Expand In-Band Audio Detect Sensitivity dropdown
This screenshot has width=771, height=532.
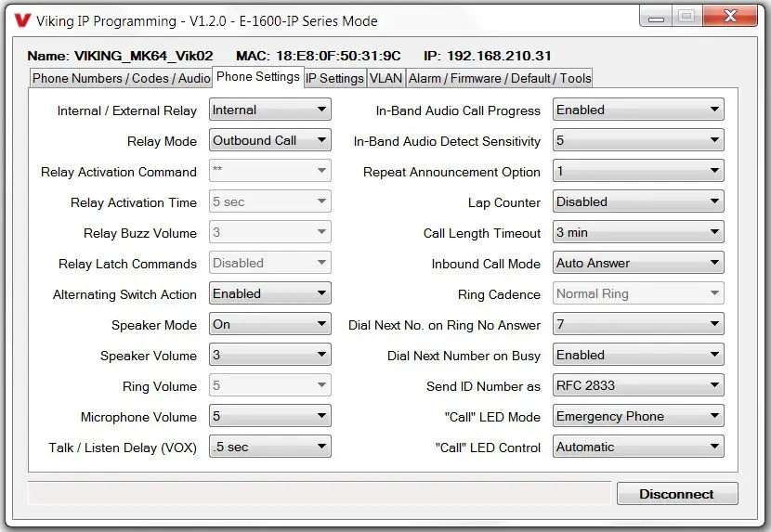pyautogui.click(x=638, y=140)
